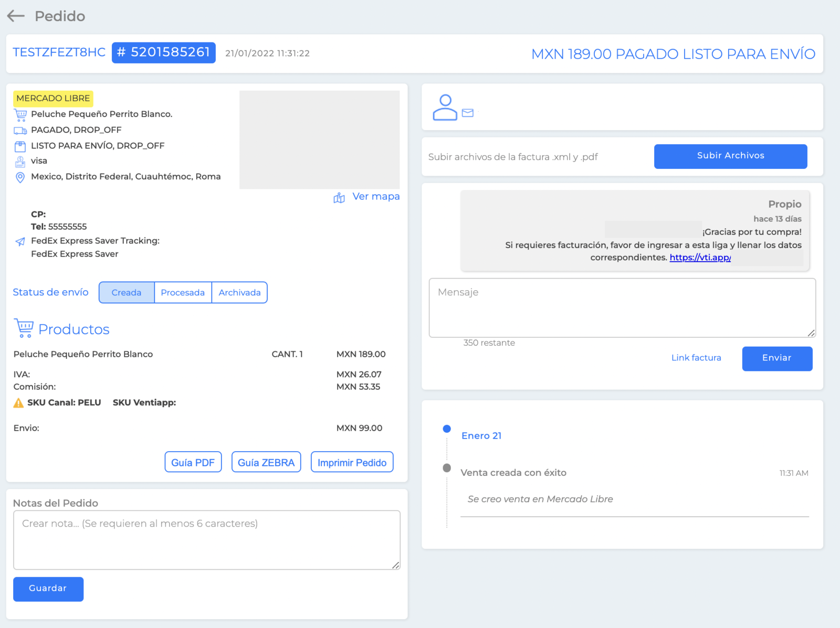The height and width of the screenshot is (628, 840).
Task: Open the https://vti.app link in message
Action: click(700, 258)
